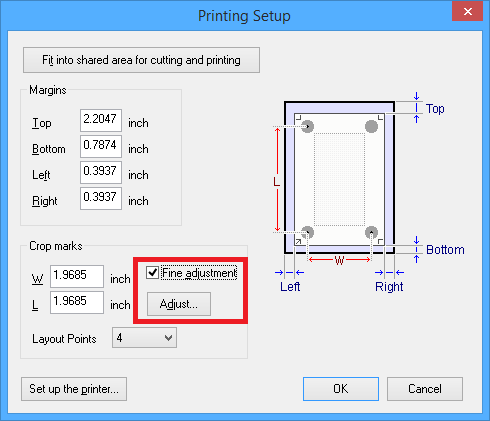This screenshot has height=421, width=490.
Task: Select the Bottom margin input field
Action: pos(101,146)
